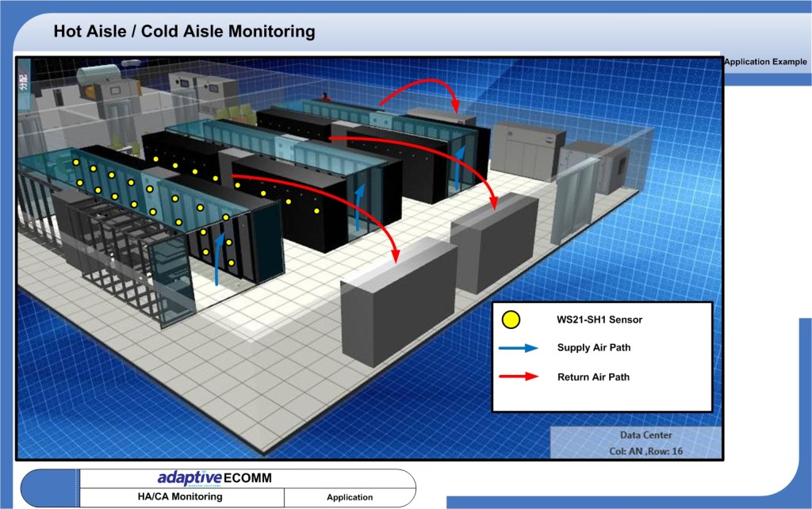The height and width of the screenshot is (509, 812).
Task: Click the red Return Air Path legend arrow
Action: click(519, 377)
